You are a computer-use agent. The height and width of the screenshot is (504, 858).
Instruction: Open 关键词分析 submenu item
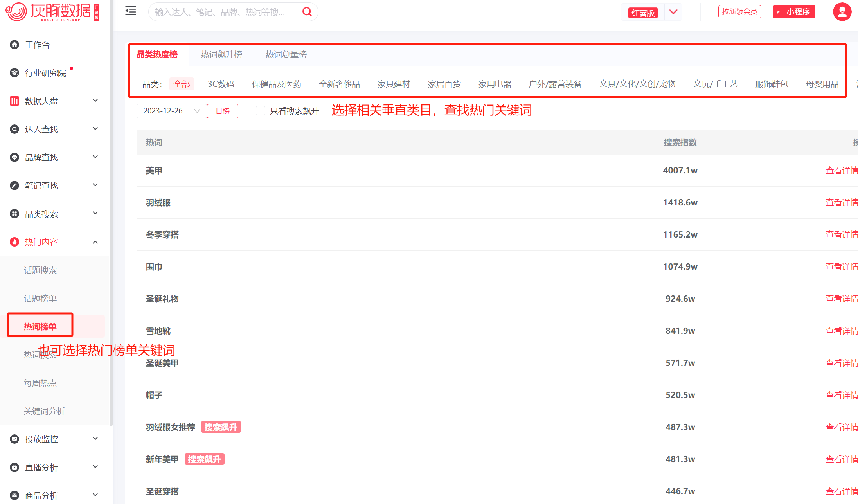[x=44, y=411]
